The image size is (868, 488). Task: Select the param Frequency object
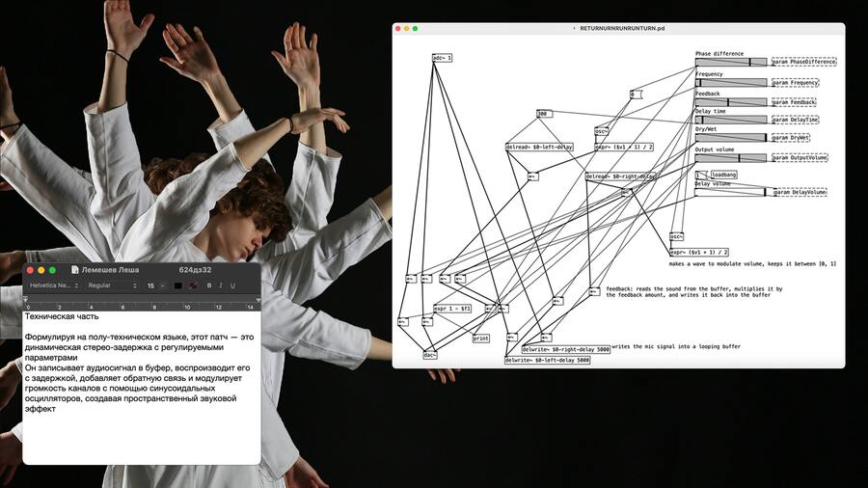coord(795,82)
